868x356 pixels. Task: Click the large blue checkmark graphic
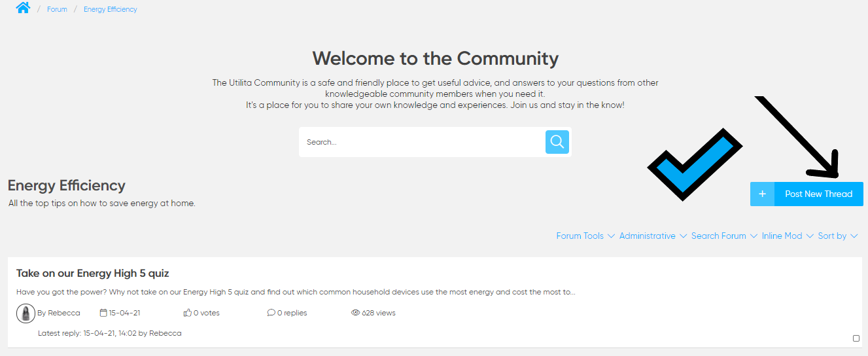695,164
